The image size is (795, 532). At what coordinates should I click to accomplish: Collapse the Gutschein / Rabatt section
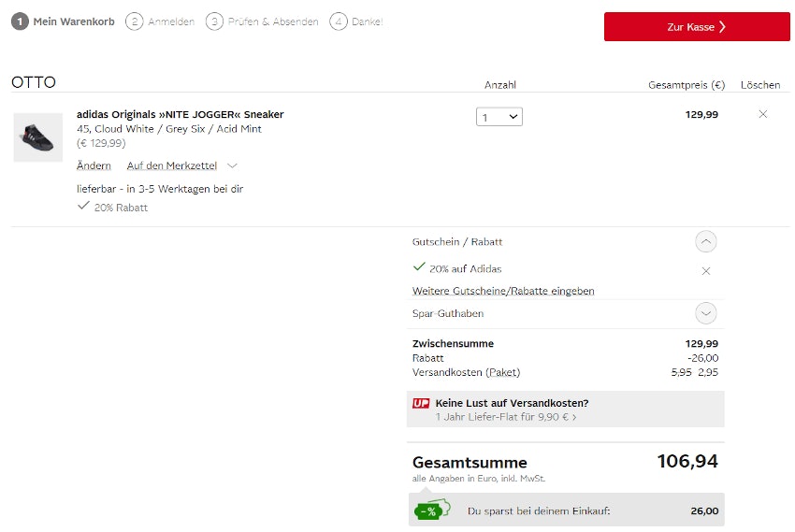706,242
